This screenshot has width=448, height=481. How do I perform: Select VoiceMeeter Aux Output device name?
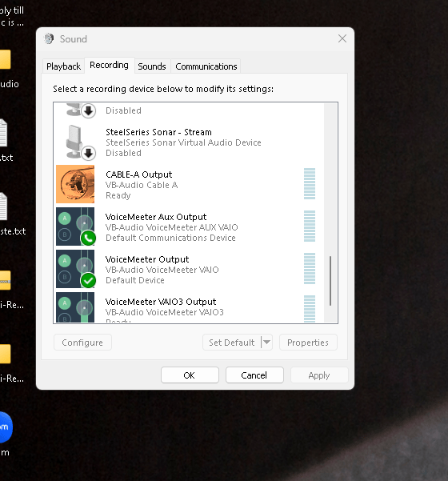pos(156,217)
